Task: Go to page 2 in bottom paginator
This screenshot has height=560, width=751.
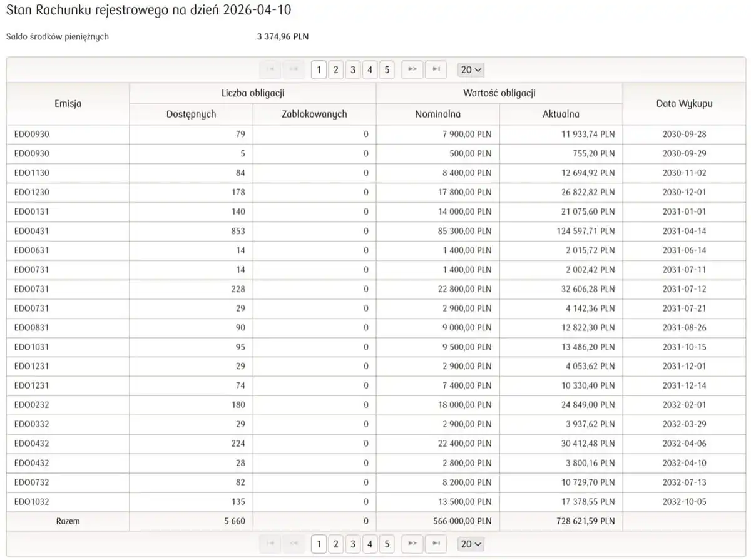Action: coord(336,544)
